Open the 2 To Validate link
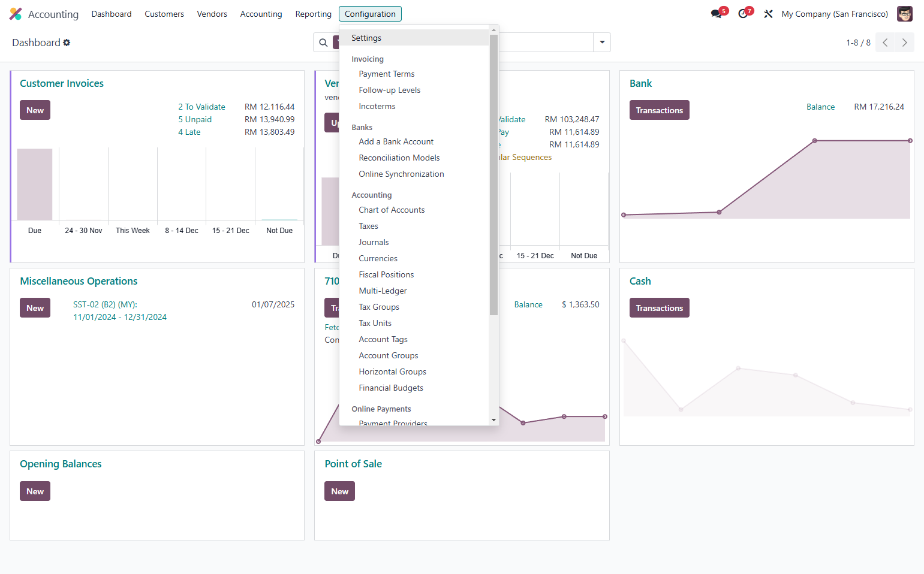Screen dimensions: 924x574 [201, 107]
